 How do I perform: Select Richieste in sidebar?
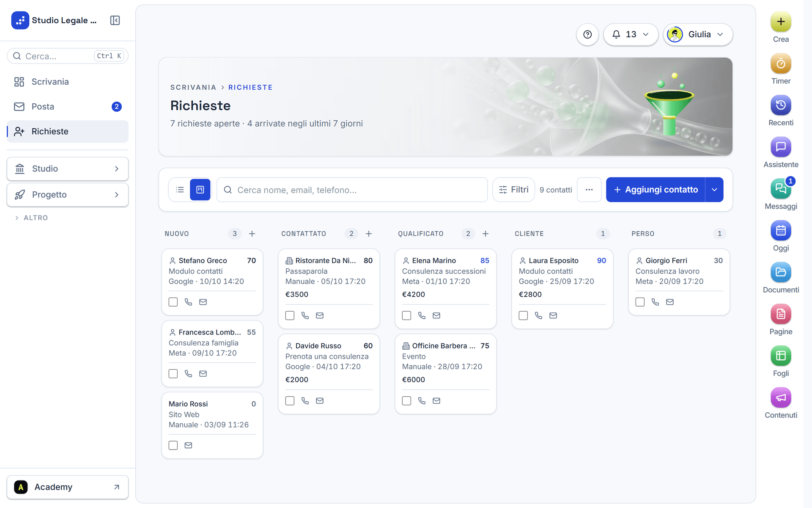tap(68, 132)
